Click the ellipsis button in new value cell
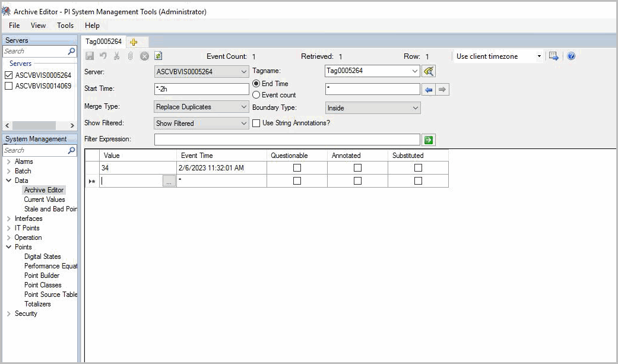This screenshot has height=364, width=618. click(x=169, y=182)
